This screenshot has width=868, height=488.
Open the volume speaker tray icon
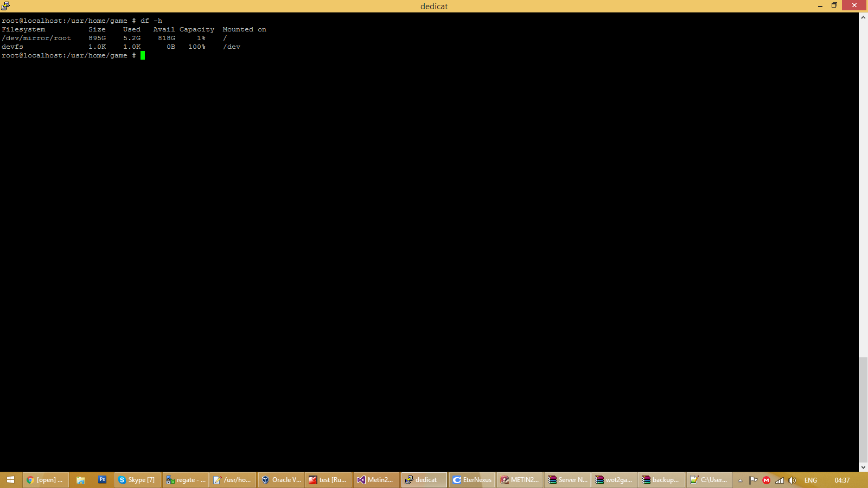792,480
